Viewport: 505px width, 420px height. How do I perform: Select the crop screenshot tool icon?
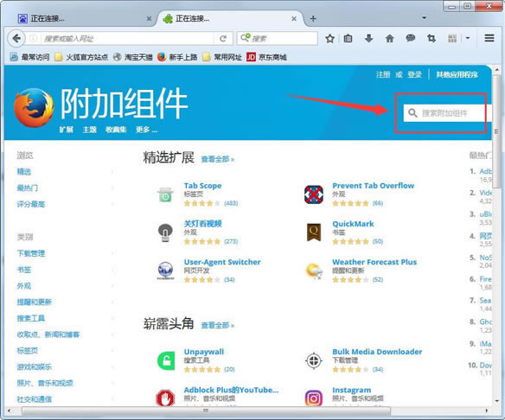click(431, 39)
